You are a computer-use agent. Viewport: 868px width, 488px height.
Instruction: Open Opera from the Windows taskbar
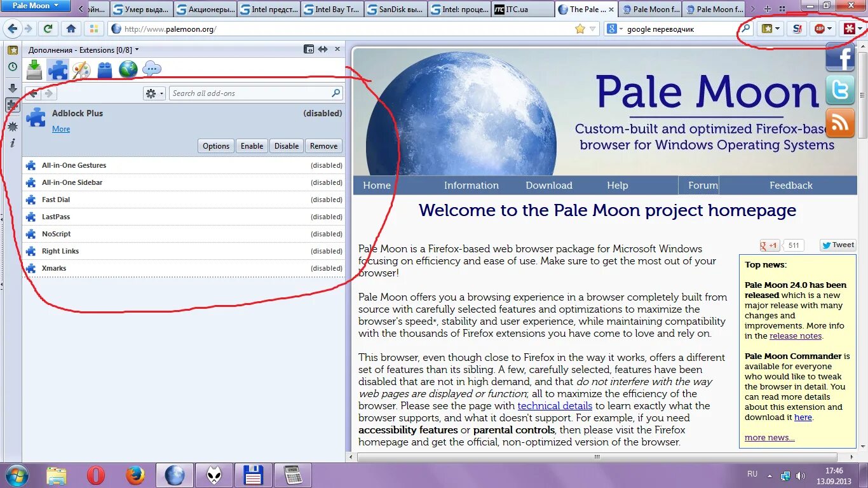96,475
